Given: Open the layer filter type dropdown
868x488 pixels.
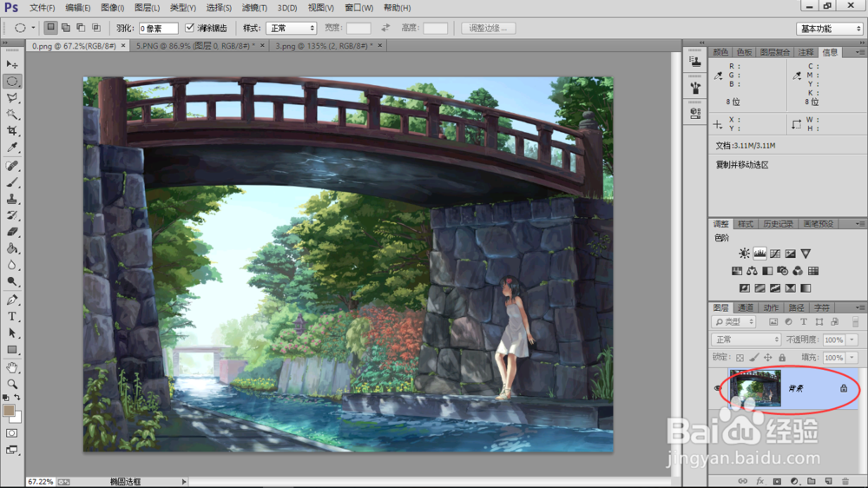Looking at the screenshot, I should click(x=734, y=322).
